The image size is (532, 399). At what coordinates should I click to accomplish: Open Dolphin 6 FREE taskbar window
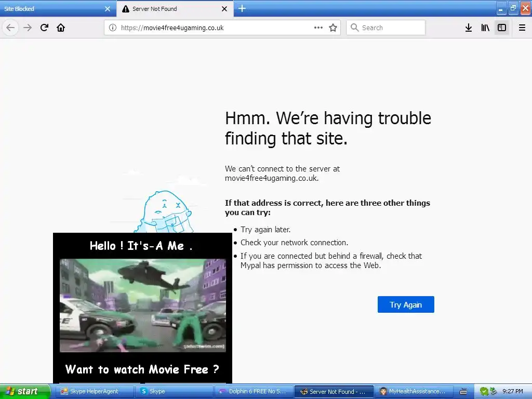(x=254, y=392)
